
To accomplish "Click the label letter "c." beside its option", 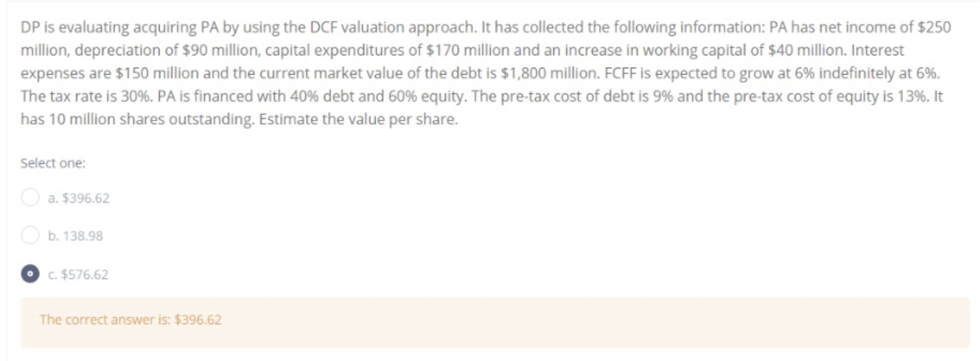I will tap(52, 274).
